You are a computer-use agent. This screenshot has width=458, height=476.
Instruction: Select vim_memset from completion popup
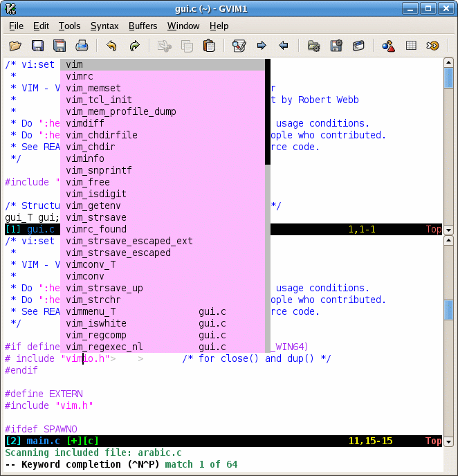coord(93,88)
